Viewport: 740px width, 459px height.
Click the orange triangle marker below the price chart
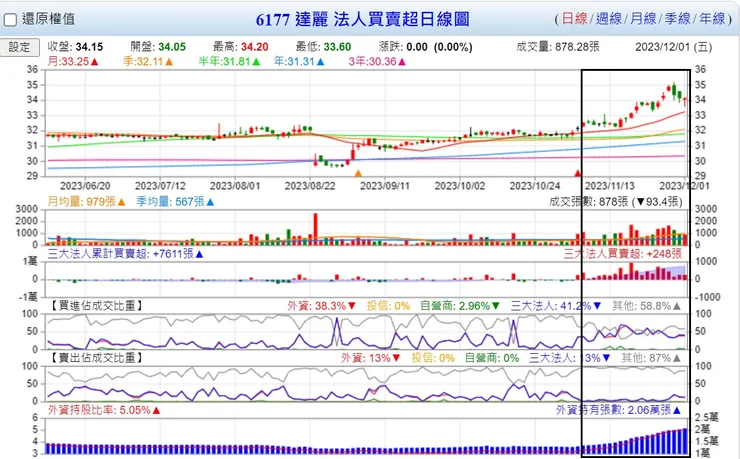tap(358, 173)
